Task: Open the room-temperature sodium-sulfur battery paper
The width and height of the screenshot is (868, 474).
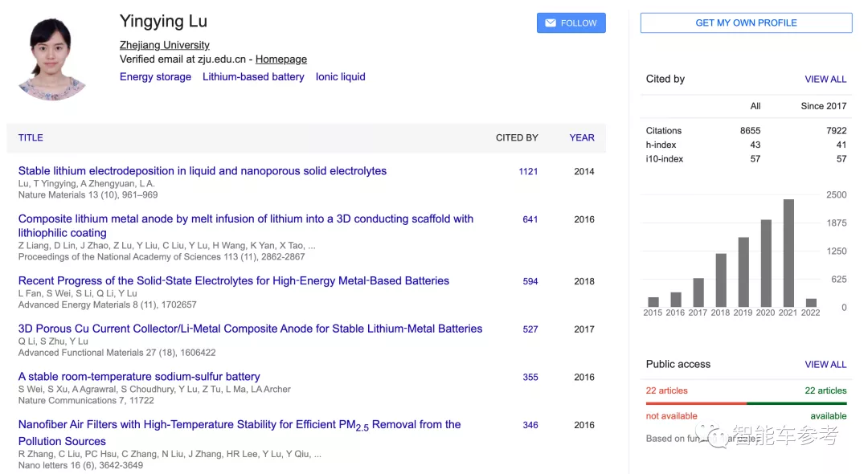Action: coord(139,376)
